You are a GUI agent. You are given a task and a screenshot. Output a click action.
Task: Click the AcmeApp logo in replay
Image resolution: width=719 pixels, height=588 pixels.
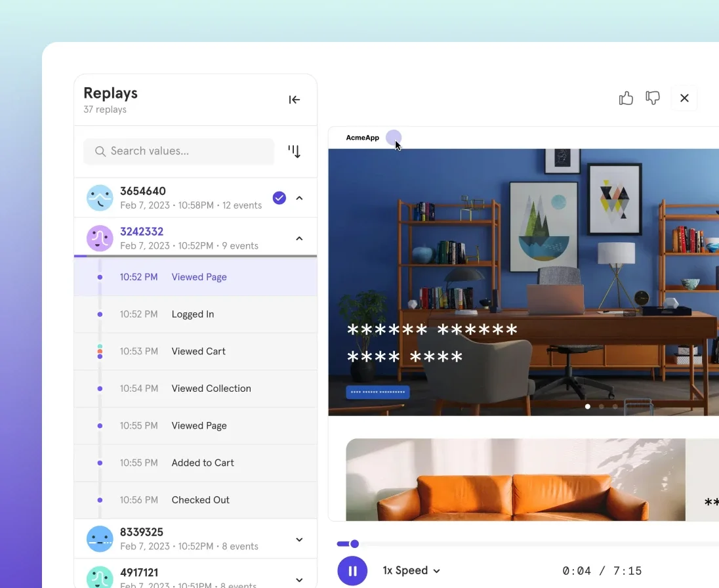point(362,138)
